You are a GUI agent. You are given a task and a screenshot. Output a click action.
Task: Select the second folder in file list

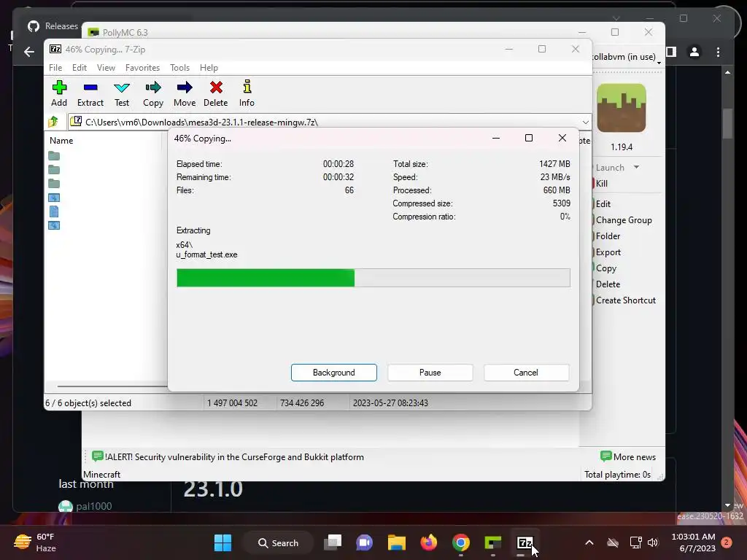[54, 169]
